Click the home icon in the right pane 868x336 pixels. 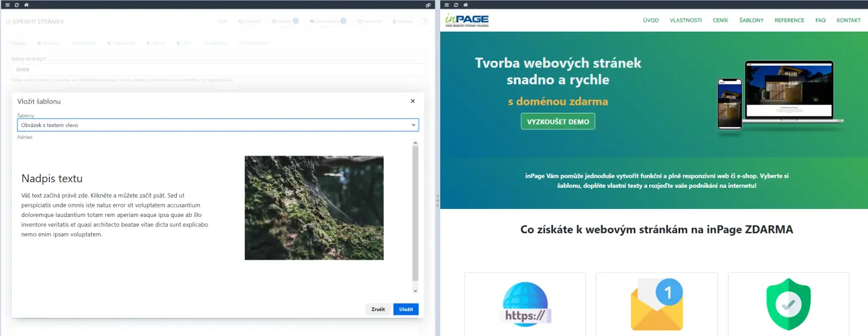click(x=466, y=4)
